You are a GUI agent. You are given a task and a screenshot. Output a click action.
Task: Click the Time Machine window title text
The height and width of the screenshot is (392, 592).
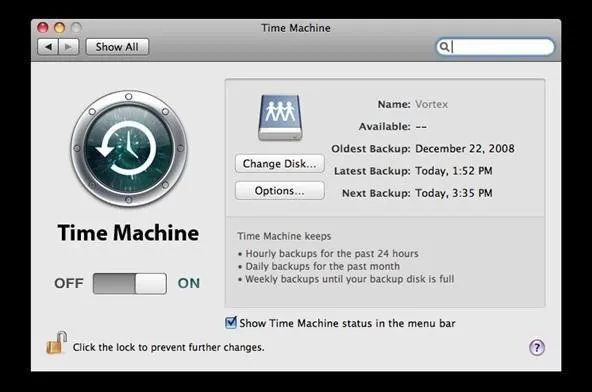296,28
